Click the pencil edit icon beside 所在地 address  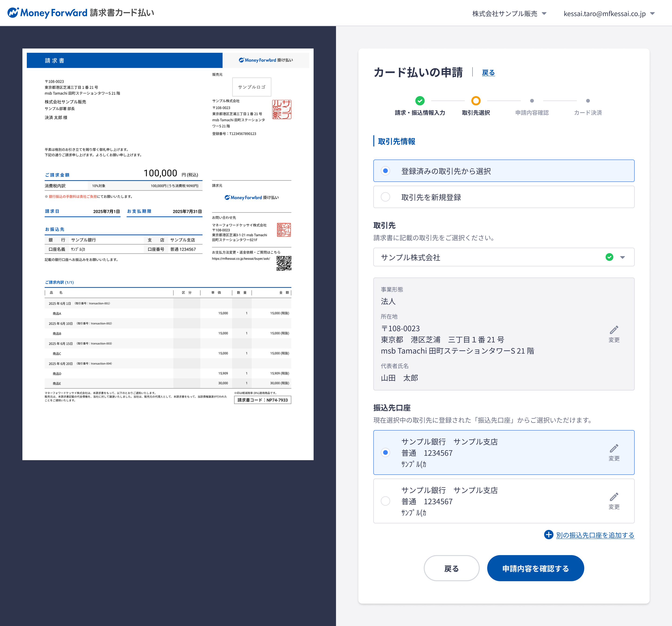[614, 330]
